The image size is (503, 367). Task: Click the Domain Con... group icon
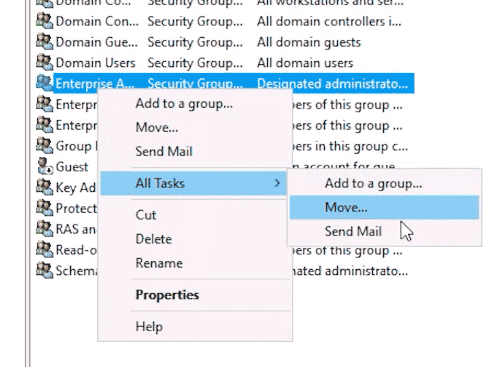(x=44, y=21)
